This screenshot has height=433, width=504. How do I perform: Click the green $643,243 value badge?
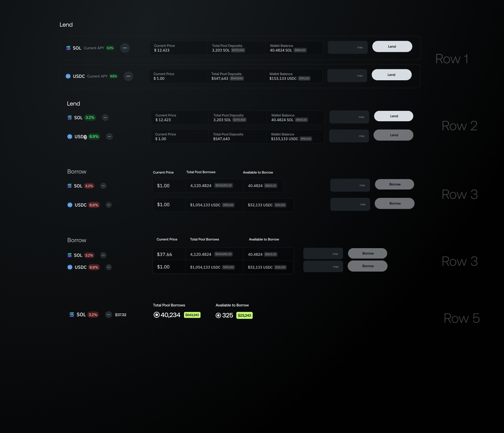tap(192, 315)
